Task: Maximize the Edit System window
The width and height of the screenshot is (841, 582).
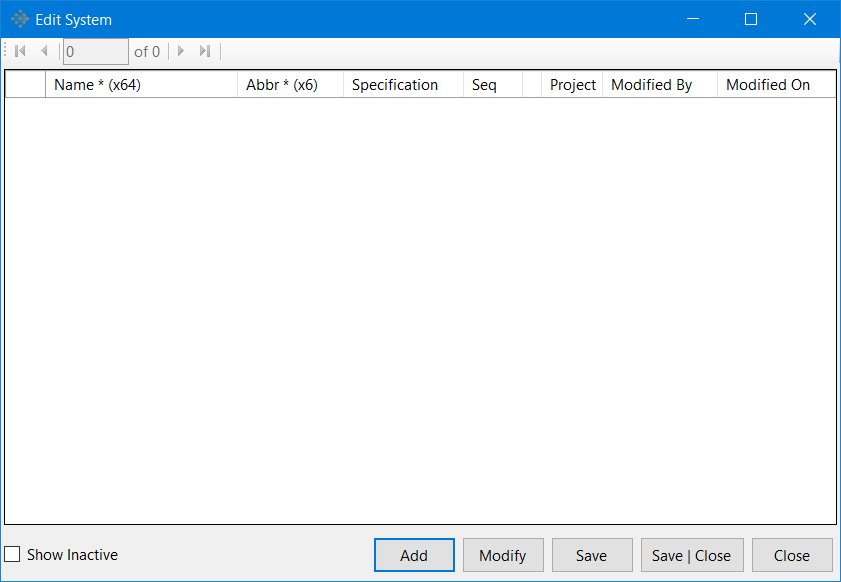Action: (x=751, y=19)
